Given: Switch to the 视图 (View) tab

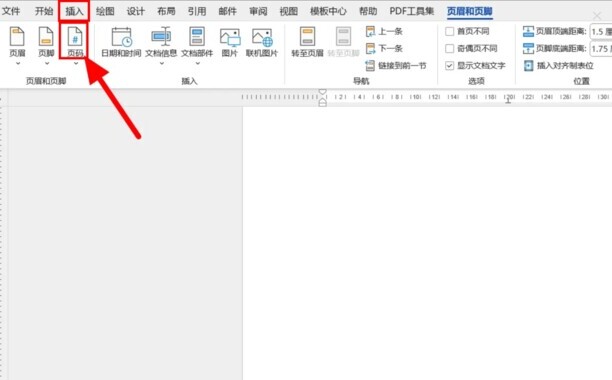Looking at the screenshot, I should pos(288,11).
